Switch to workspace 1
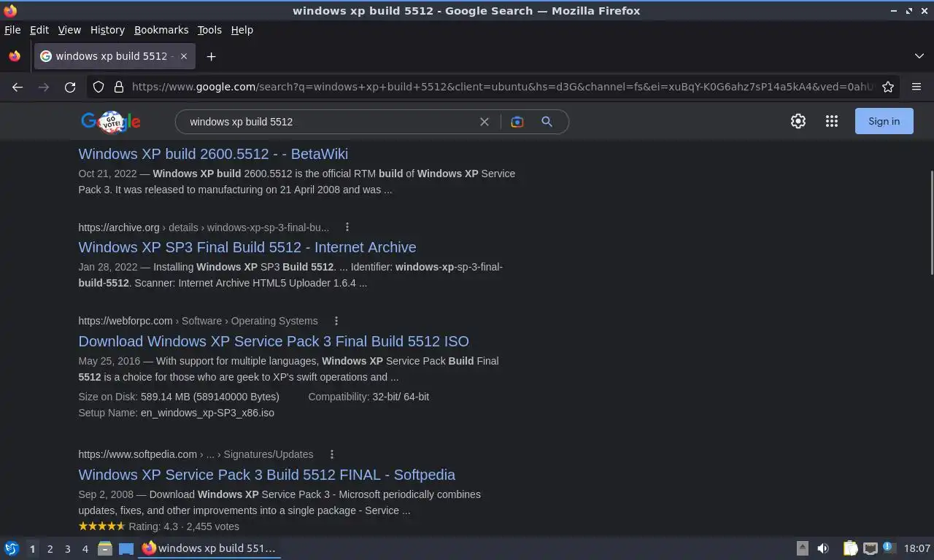934x560 pixels. pos(32,548)
